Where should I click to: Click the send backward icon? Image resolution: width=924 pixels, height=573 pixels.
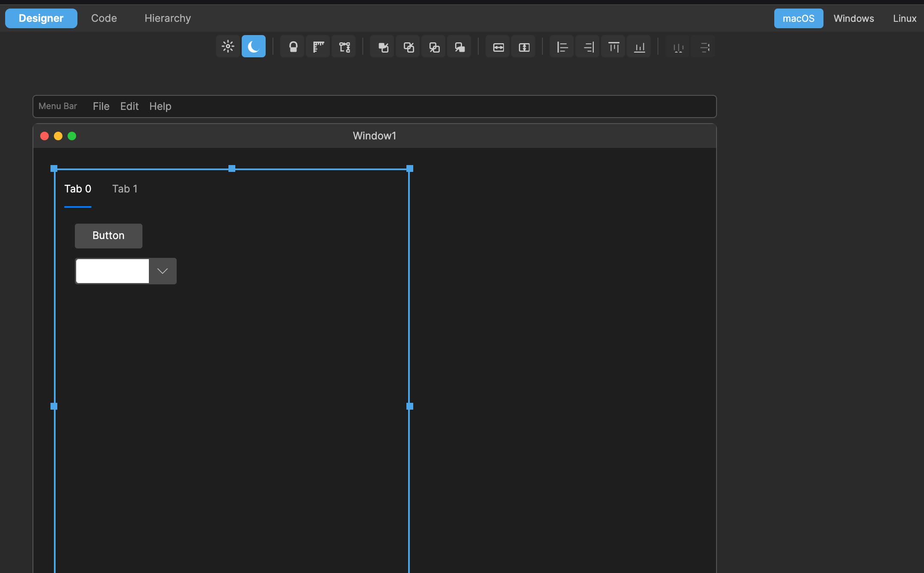(434, 47)
